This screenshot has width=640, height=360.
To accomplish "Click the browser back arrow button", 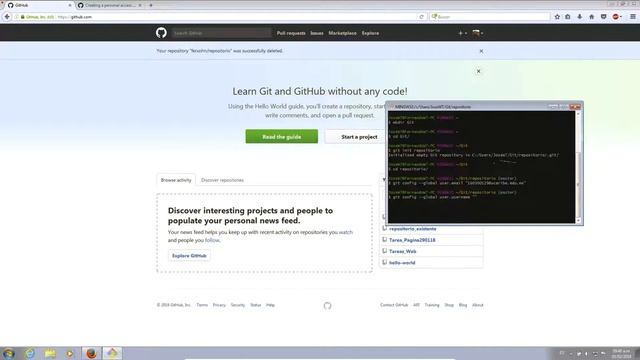I will coord(7,17).
